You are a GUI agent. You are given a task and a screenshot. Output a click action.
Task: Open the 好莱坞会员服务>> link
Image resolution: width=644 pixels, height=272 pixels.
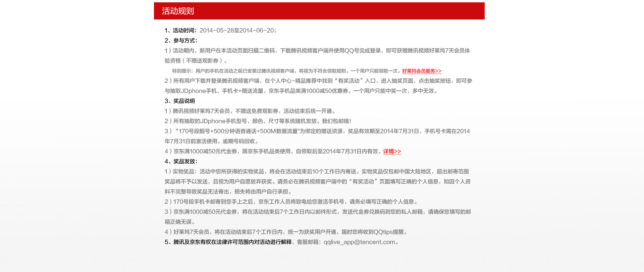(422, 71)
